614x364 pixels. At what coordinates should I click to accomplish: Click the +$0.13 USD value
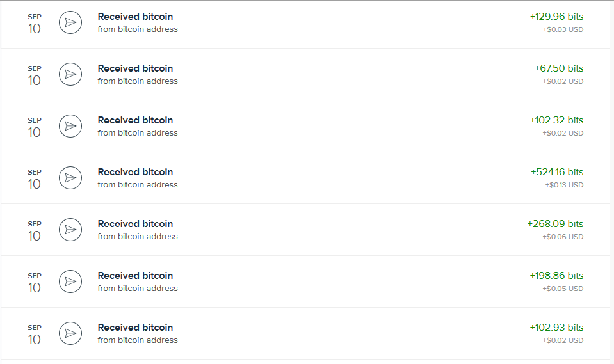tap(564, 185)
